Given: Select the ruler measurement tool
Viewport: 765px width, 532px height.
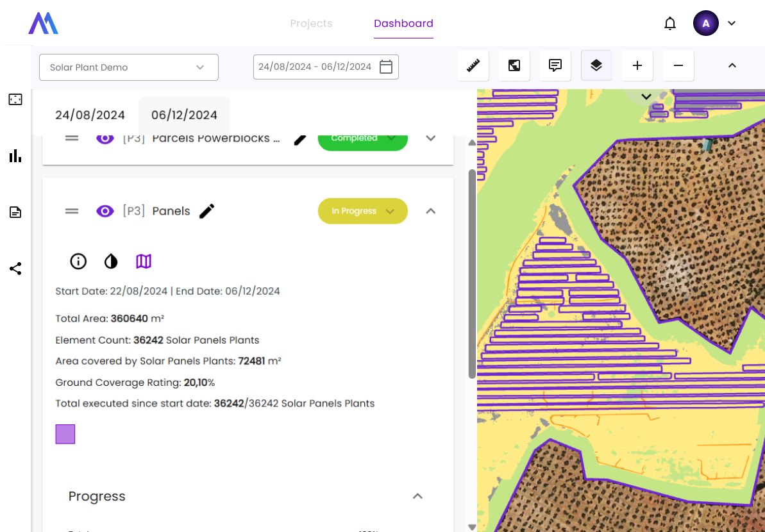Looking at the screenshot, I should coord(473,65).
